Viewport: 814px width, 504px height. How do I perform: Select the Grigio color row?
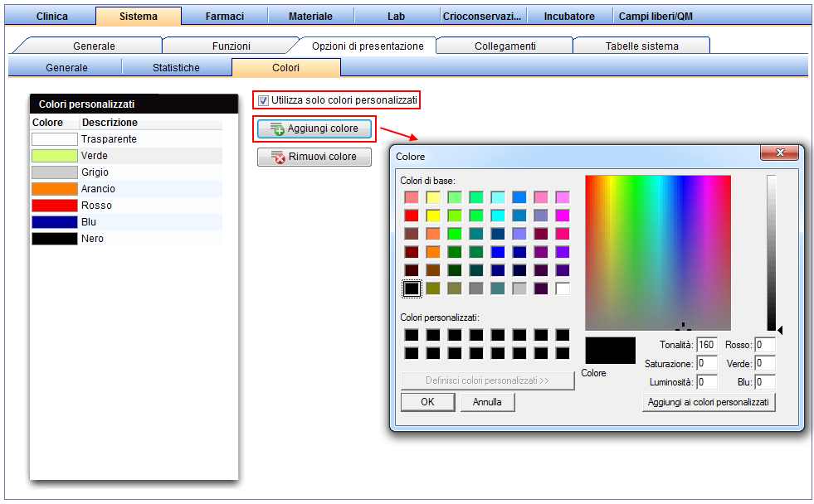click(127, 172)
